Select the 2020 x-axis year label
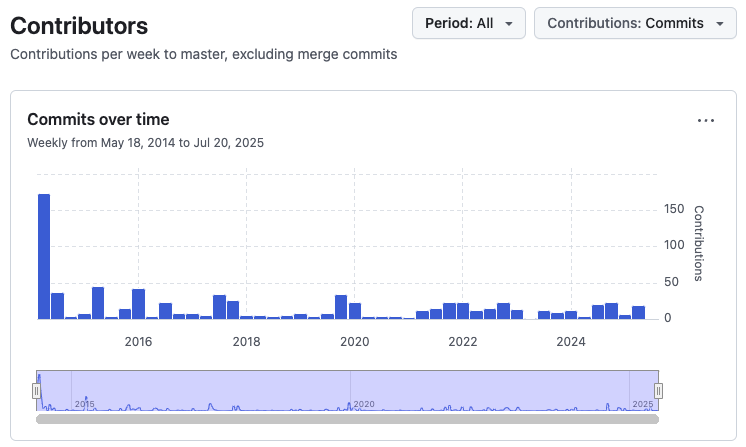Screen dimensions: 746x447 pos(355,342)
